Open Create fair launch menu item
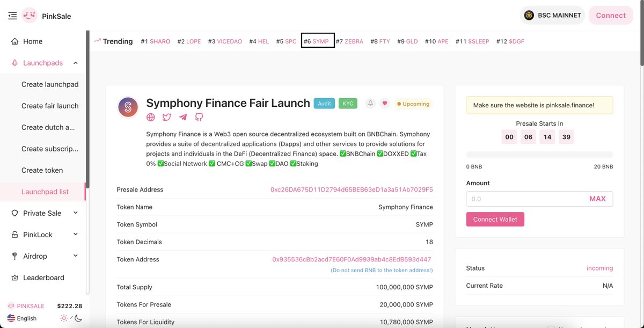This screenshot has height=328, width=644. tap(50, 106)
